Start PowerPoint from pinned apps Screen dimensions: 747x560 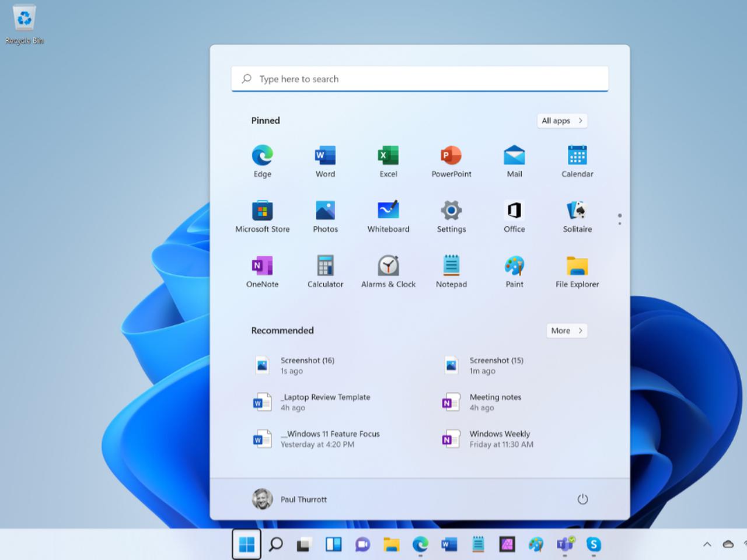tap(451, 161)
